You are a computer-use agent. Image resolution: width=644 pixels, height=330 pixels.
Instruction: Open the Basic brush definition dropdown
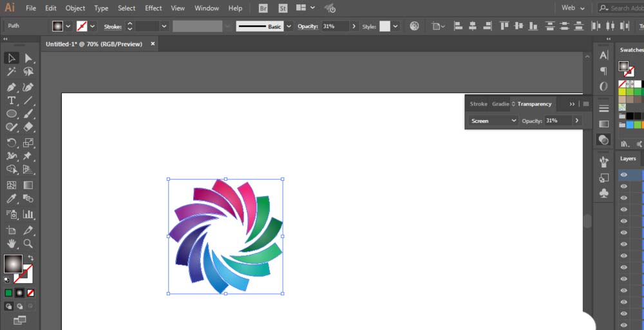[x=289, y=26]
